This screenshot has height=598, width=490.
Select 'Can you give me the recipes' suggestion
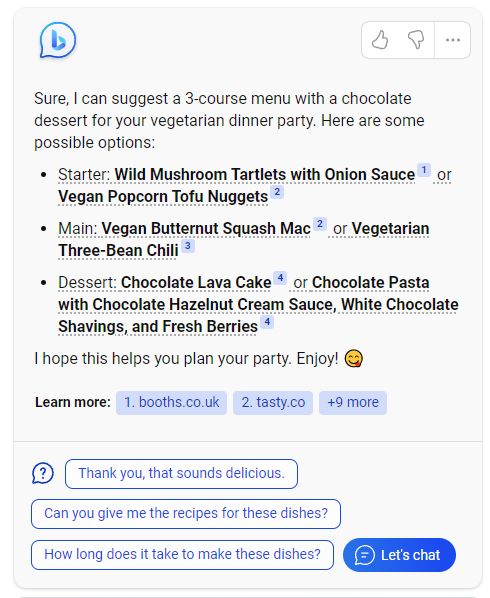(186, 514)
